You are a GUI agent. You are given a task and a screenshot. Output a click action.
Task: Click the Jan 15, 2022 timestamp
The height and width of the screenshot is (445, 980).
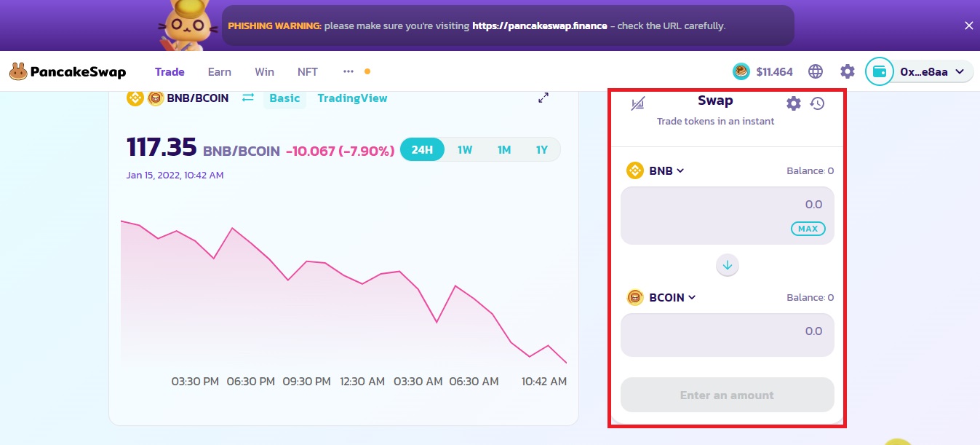(175, 176)
